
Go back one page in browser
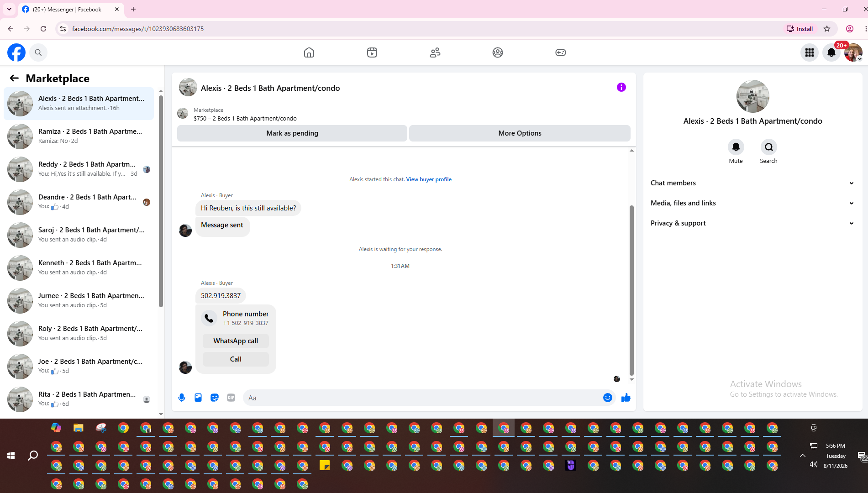pos(11,29)
